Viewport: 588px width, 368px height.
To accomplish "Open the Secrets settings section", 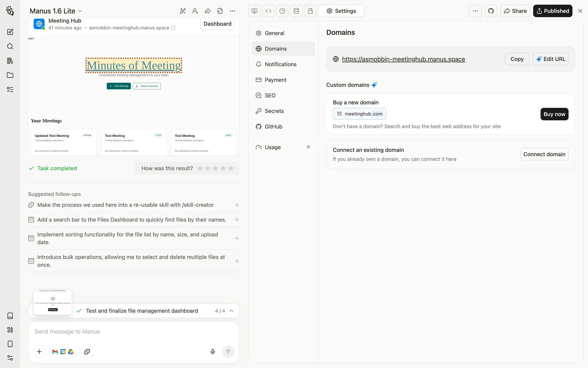I will tap(274, 111).
